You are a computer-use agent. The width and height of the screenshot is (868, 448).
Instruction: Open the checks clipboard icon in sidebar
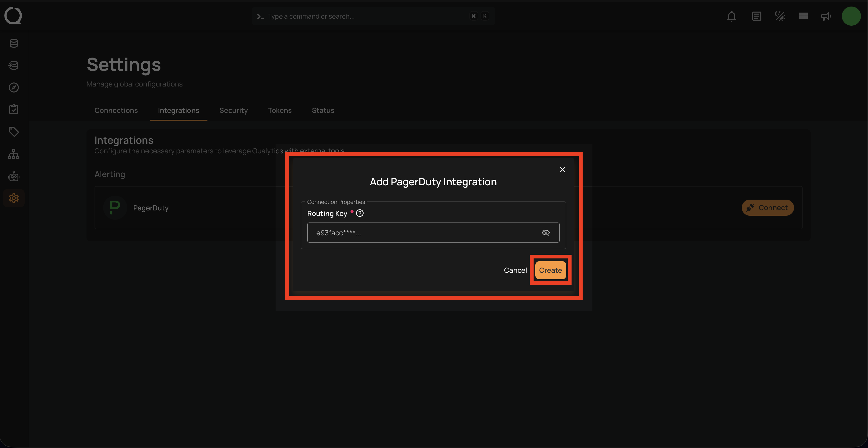[14, 109]
